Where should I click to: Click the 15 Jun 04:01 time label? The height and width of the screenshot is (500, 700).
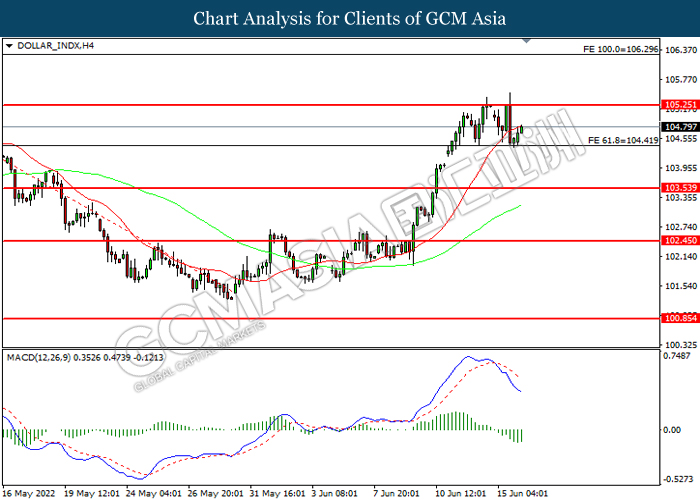(x=523, y=493)
